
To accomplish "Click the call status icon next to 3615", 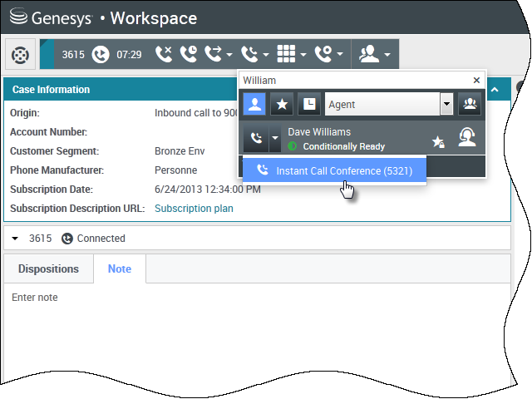I will [101, 54].
